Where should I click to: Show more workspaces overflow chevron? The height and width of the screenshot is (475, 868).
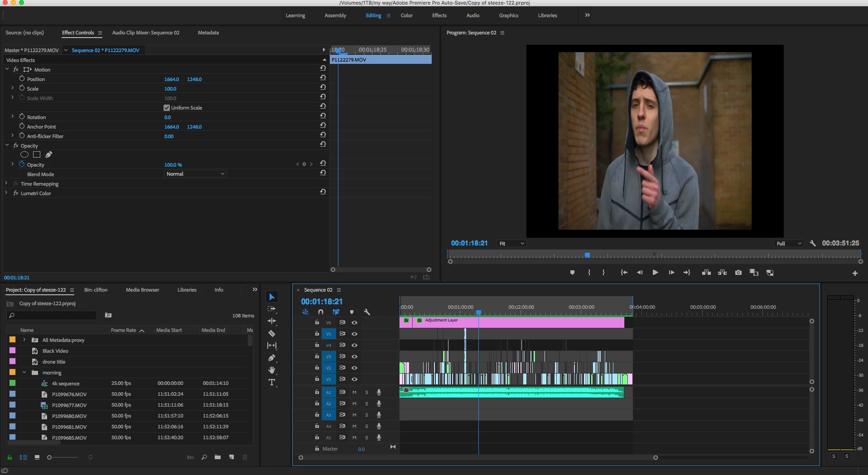(x=588, y=15)
